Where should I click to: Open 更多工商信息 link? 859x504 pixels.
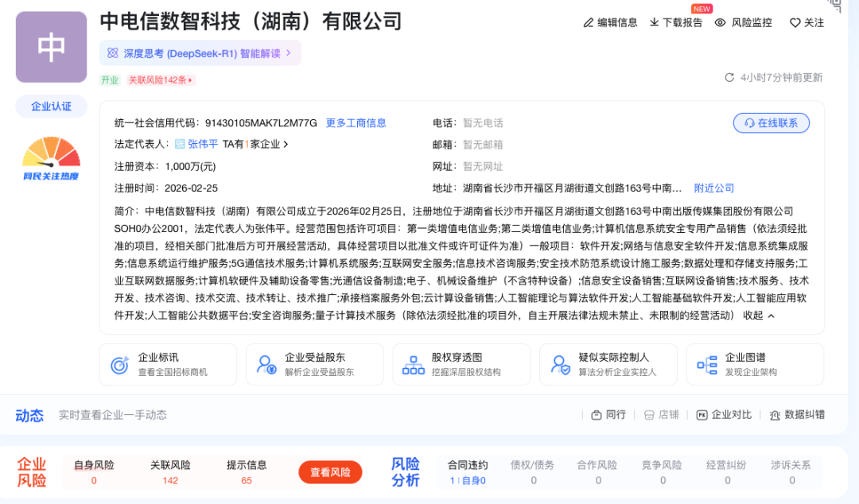(x=356, y=123)
